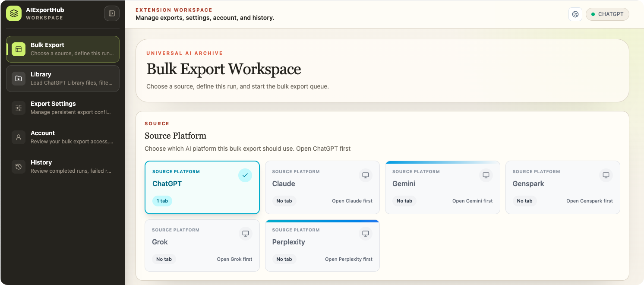Click 'Open Perplexity first' text
This screenshot has height=285, width=644.
click(349, 259)
